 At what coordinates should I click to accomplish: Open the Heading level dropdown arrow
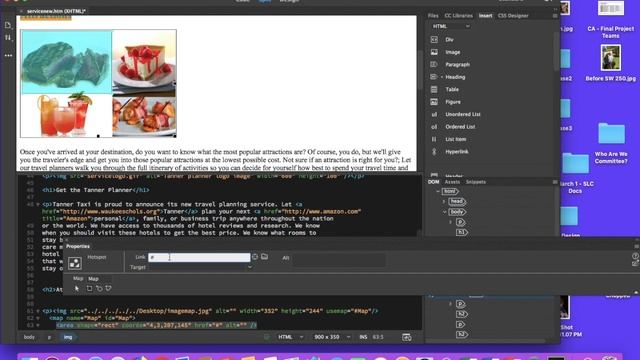coord(442,77)
